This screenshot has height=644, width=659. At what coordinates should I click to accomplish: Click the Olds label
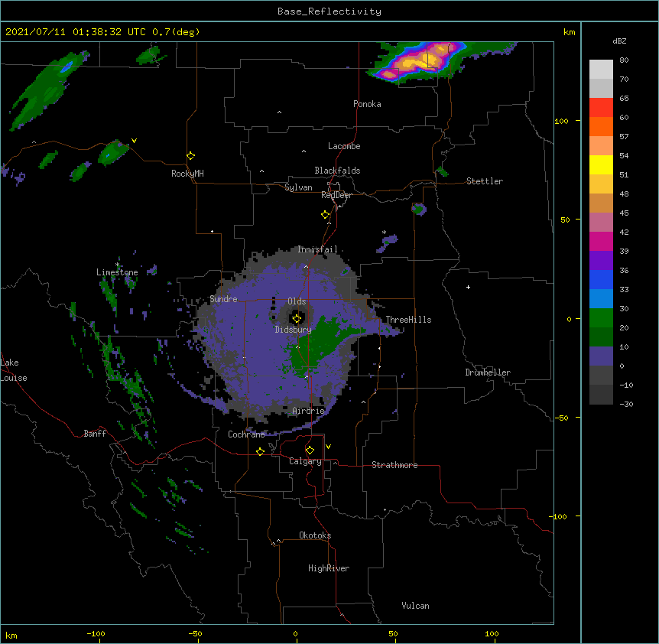point(297,301)
